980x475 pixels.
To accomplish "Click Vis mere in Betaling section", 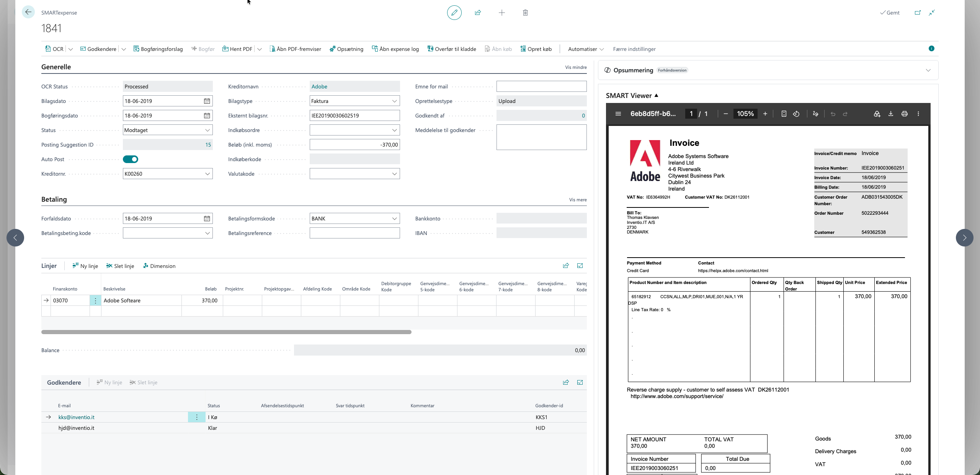I will coord(578,200).
